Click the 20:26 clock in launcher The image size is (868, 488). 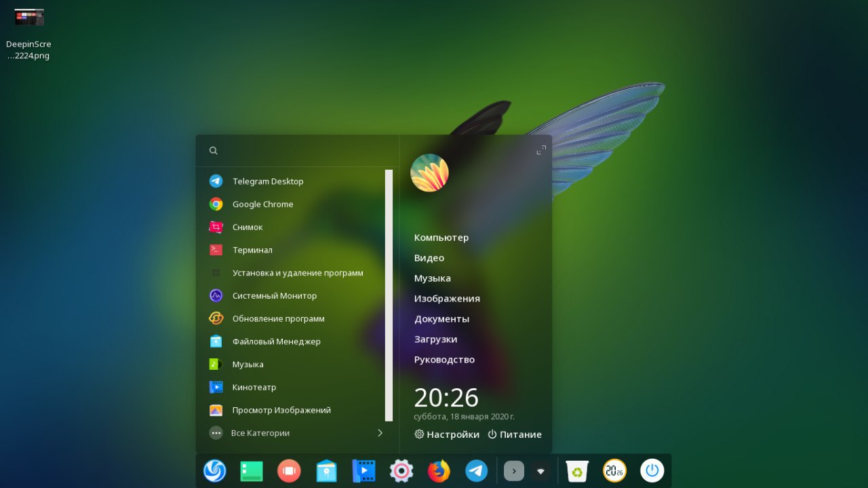(446, 398)
